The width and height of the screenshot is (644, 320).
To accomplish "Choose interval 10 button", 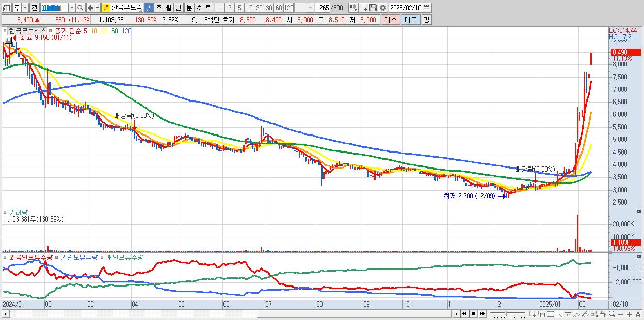I will [249, 8].
